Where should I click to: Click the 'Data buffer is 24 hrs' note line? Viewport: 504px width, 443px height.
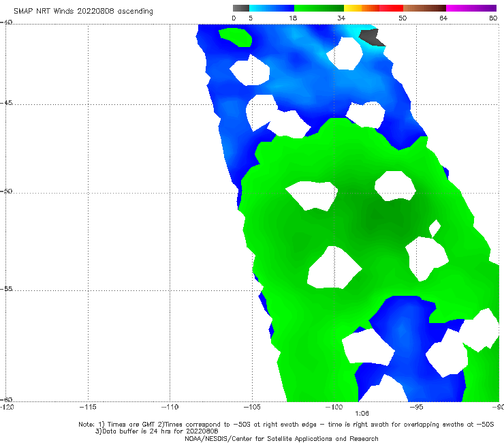(x=157, y=431)
